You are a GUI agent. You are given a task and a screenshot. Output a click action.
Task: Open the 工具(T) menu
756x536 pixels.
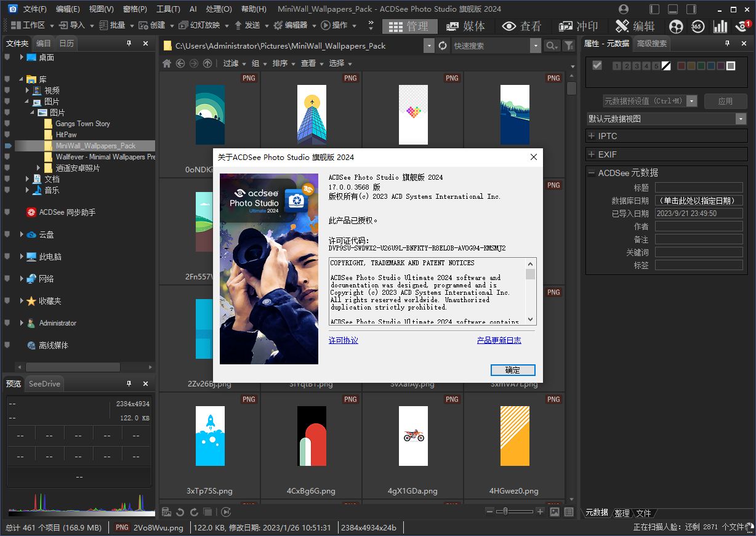tap(168, 9)
